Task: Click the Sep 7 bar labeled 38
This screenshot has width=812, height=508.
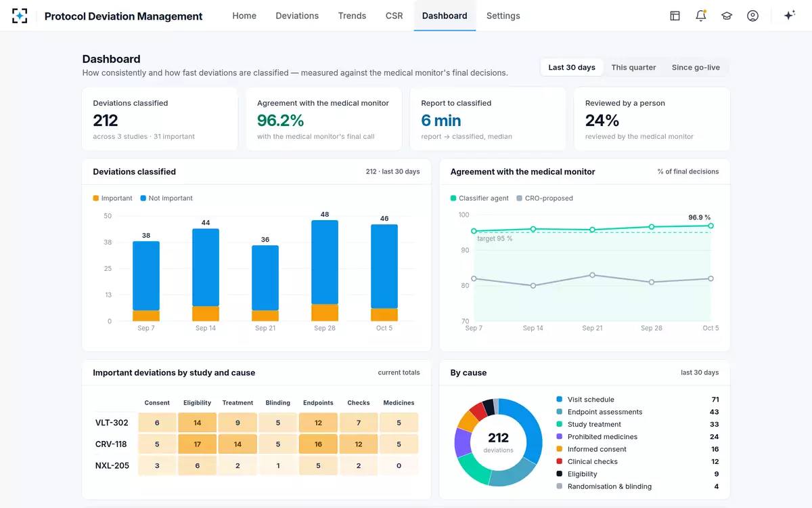Action: [x=146, y=281]
